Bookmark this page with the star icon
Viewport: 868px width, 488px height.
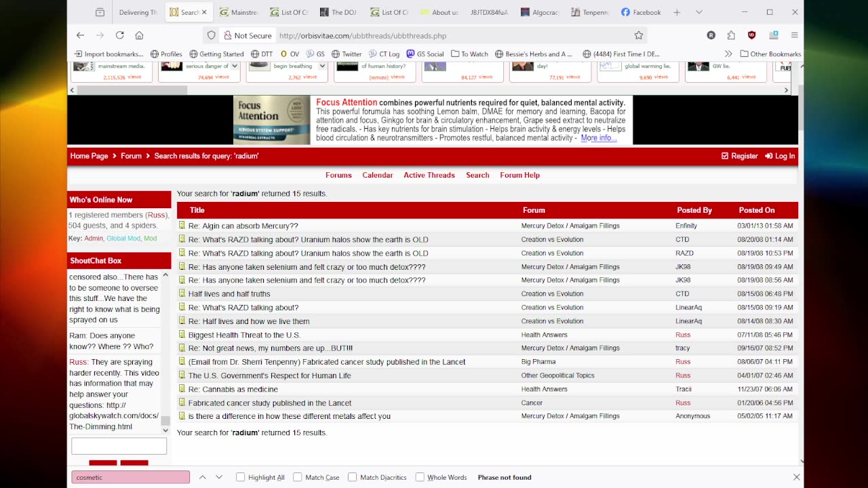point(638,35)
